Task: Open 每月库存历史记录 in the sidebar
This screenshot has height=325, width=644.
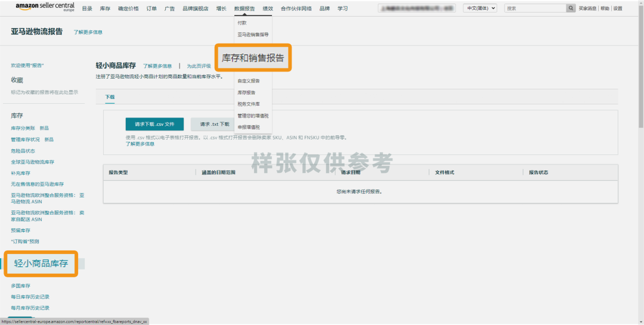Action: 30,308
